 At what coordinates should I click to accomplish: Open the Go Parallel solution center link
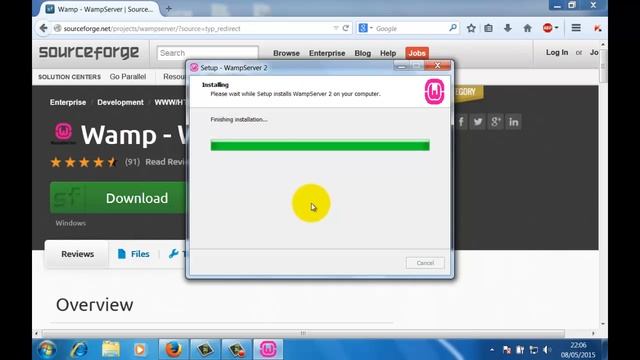pyautogui.click(x=128, y=77)
